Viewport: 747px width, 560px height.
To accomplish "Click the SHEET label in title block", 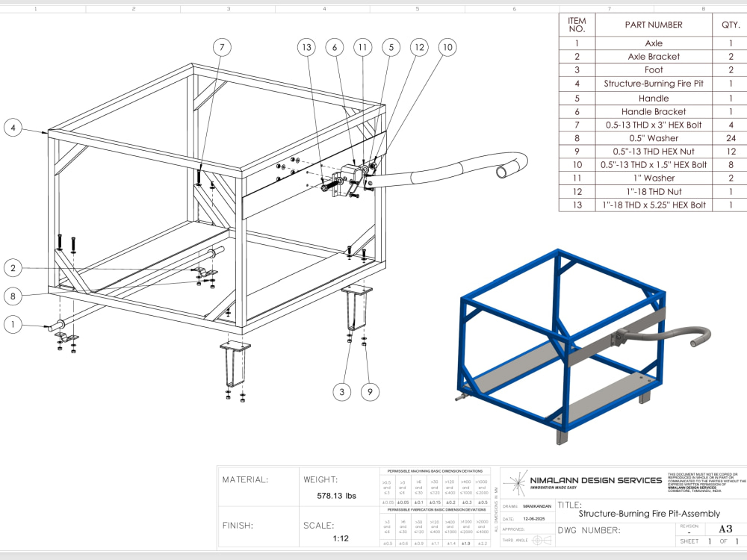I will (689, 541).
